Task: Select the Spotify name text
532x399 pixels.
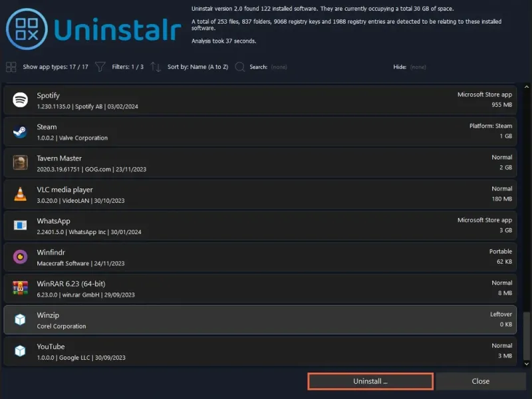Action: (48, 96)
